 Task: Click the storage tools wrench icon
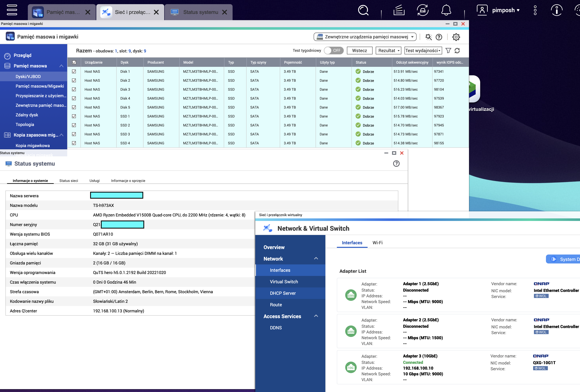[429, 37]
